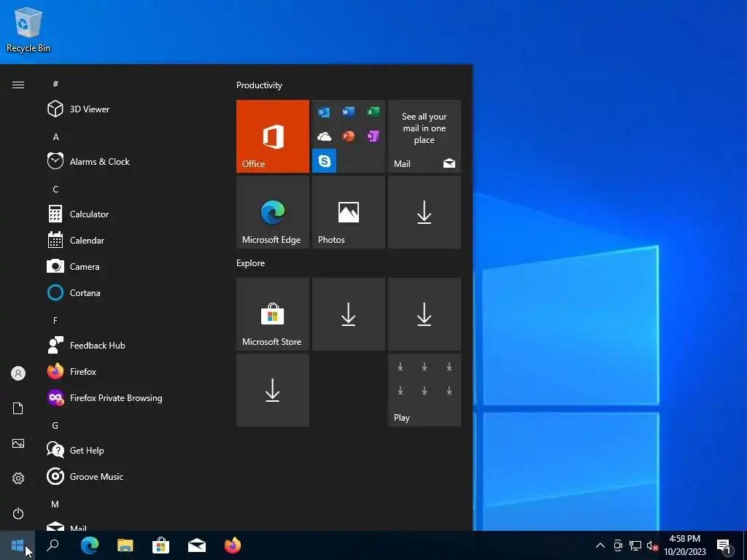
Task: Click the muted volume tray icon
Action: [x=652, y=545]
